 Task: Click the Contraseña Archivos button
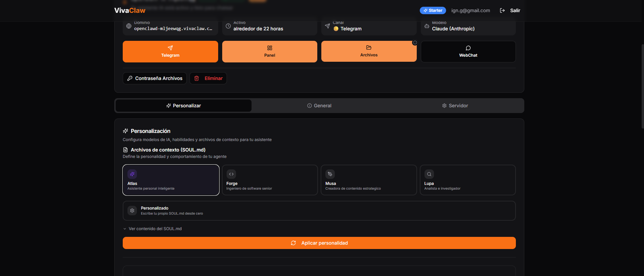(155, 78)
